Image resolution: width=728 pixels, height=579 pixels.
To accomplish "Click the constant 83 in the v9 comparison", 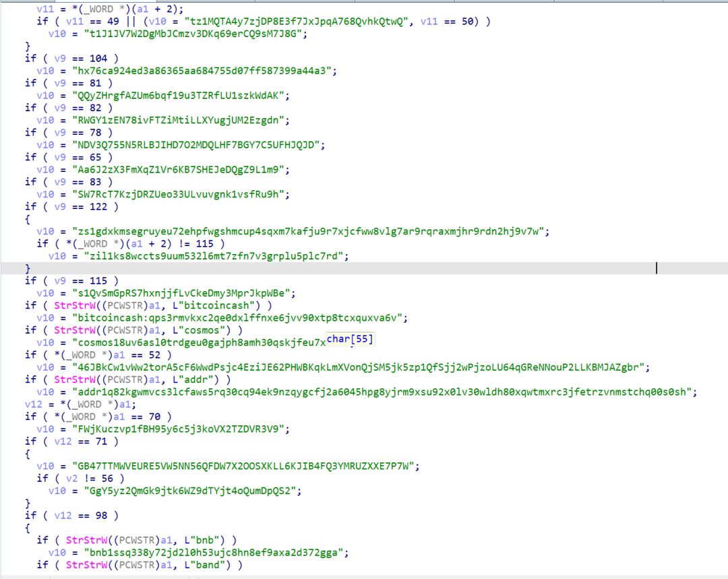I will (x=95, y=181).
